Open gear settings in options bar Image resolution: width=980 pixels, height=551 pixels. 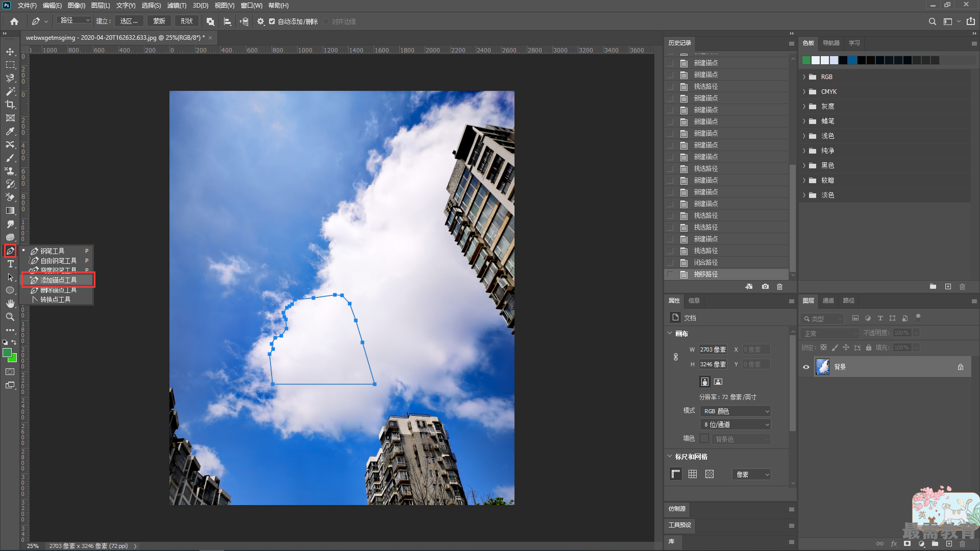coord(261,21)
